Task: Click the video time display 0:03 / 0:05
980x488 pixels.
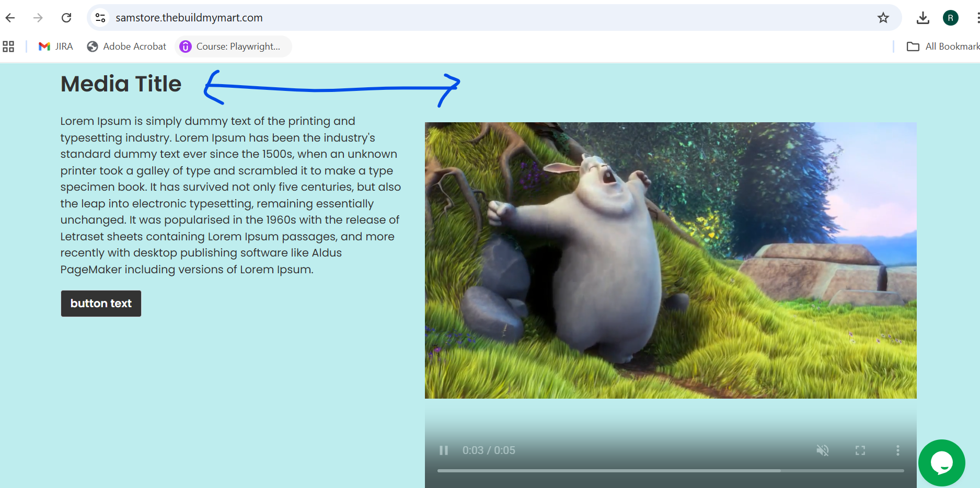Action: pos(489,450)
